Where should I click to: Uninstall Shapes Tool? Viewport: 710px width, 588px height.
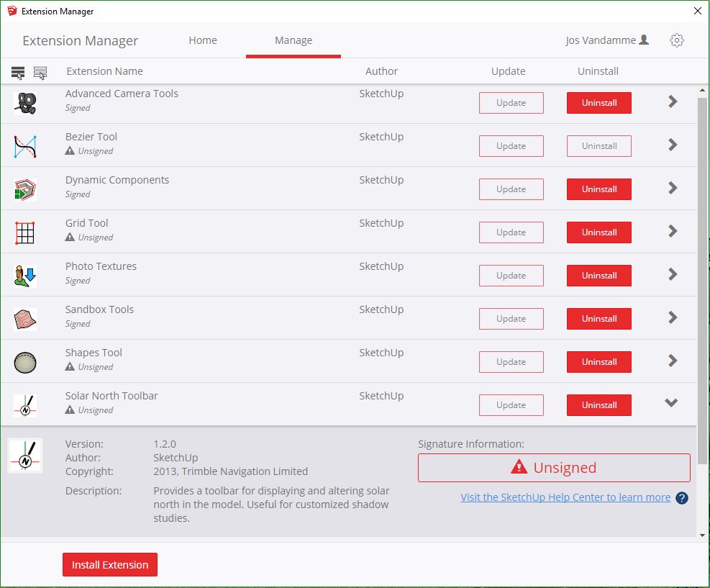pyautogui.click(x=599, y=362)
